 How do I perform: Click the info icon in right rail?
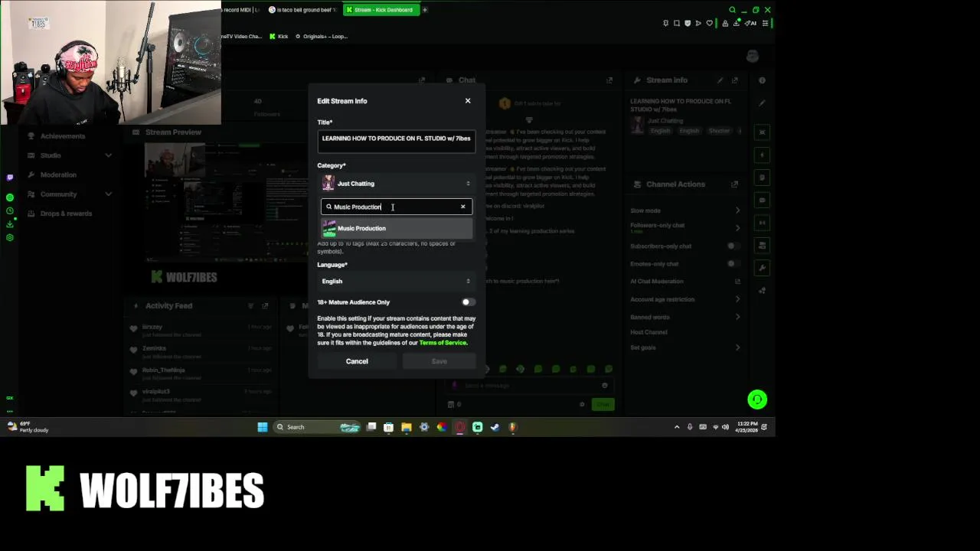coord(762,80)
